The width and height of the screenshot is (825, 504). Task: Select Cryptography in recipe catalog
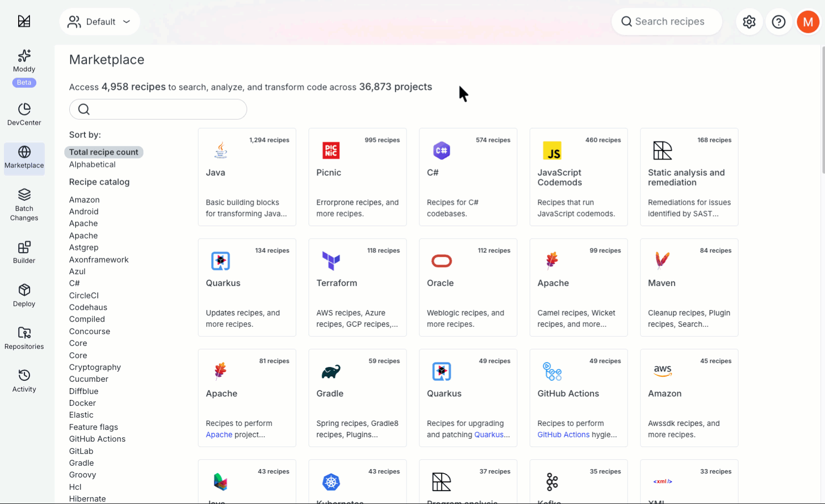click(95, 367)
